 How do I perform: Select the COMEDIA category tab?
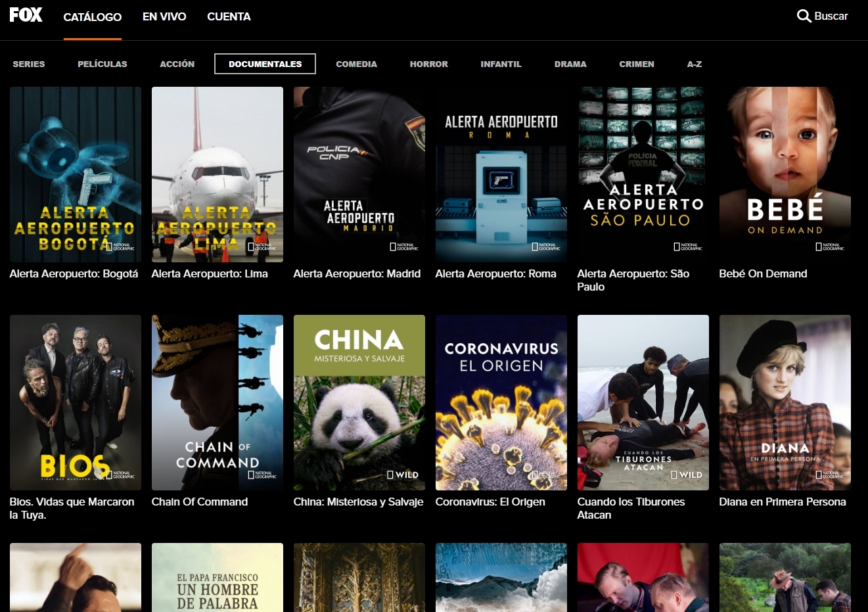click(357, 64)
